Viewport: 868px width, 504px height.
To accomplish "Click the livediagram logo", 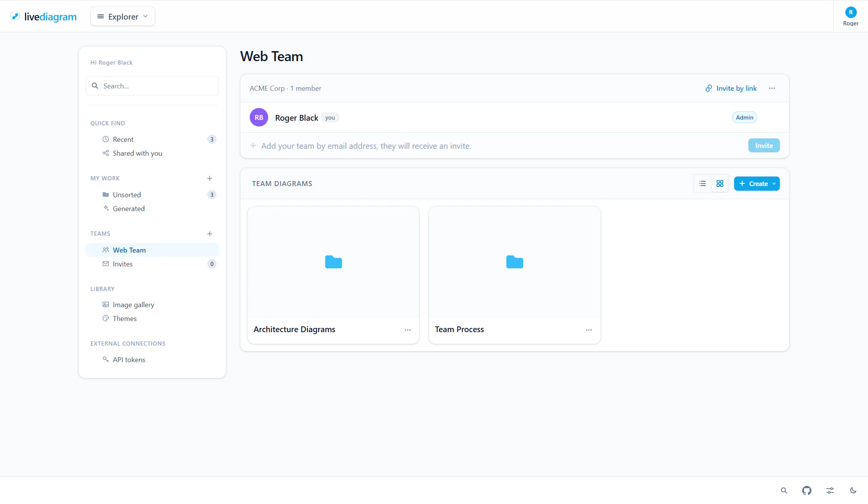I will click(43, 17).
